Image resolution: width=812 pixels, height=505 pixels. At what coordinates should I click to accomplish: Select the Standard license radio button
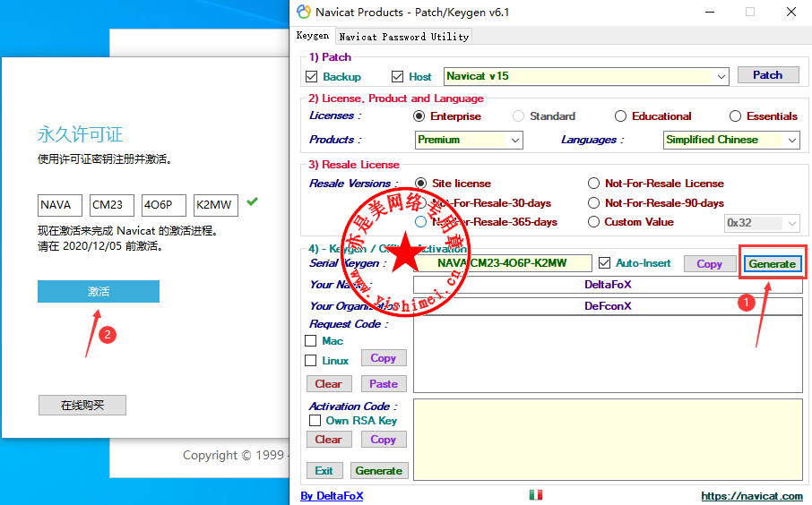(x=518, y=116)
